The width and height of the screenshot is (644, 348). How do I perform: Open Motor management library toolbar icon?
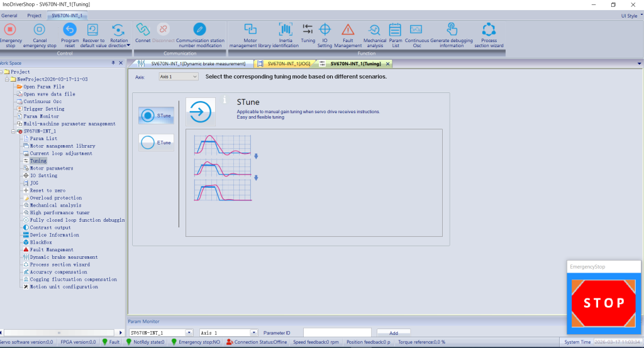click(x=250, y=30)
